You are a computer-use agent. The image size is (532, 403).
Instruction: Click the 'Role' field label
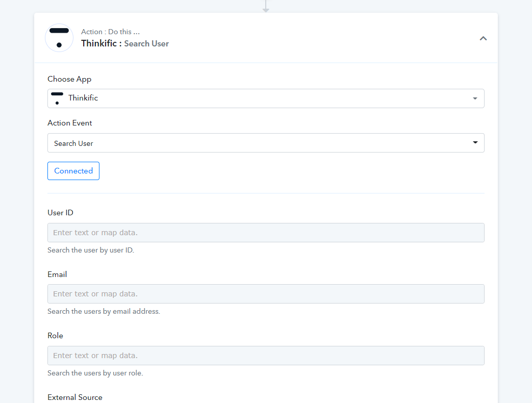(55, 336)
